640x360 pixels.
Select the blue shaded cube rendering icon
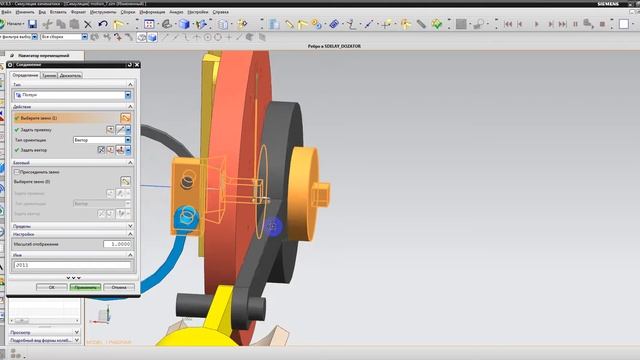coord(184,24)
